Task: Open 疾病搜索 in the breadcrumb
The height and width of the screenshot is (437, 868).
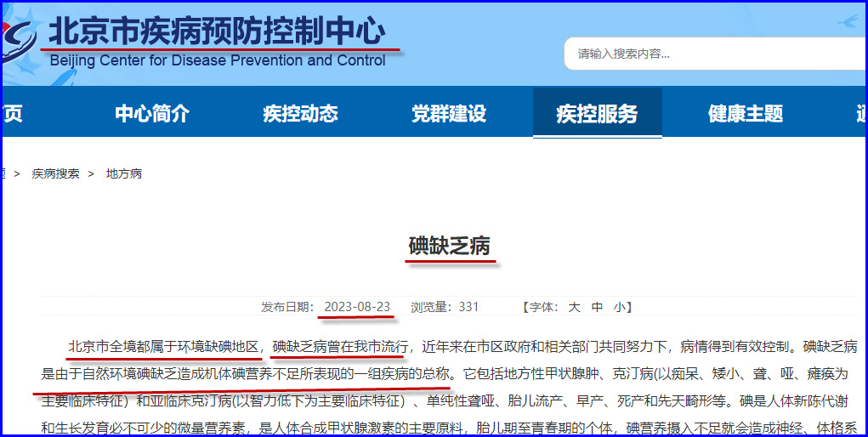Action: tap(55, 173)
